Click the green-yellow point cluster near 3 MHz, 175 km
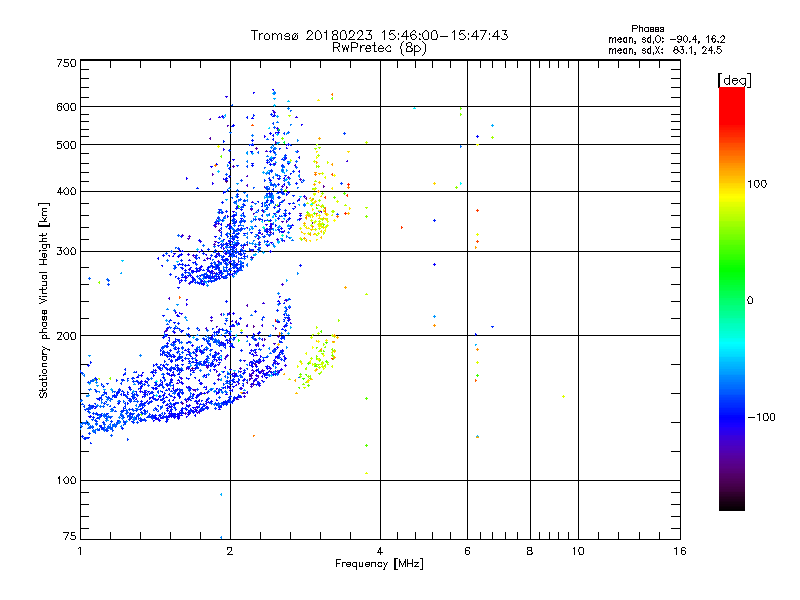800x600 pixels. (316, 362)
